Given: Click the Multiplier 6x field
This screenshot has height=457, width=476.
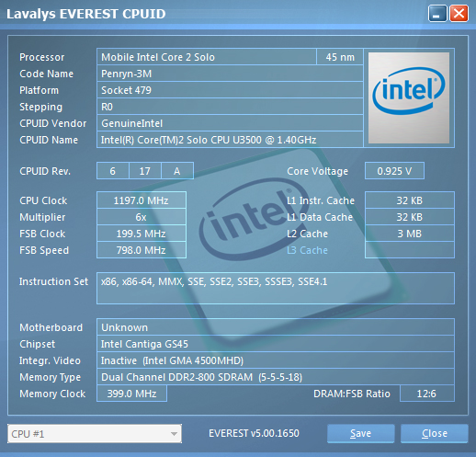Looking at the screenshot, I should (142, 217).
